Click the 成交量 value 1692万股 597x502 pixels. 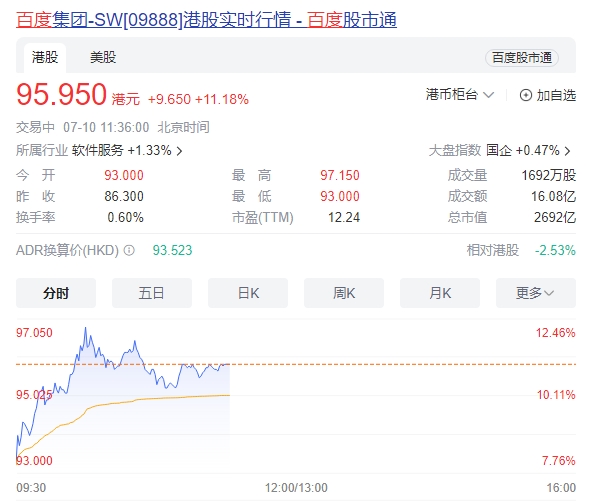click(x=548, y=175)
